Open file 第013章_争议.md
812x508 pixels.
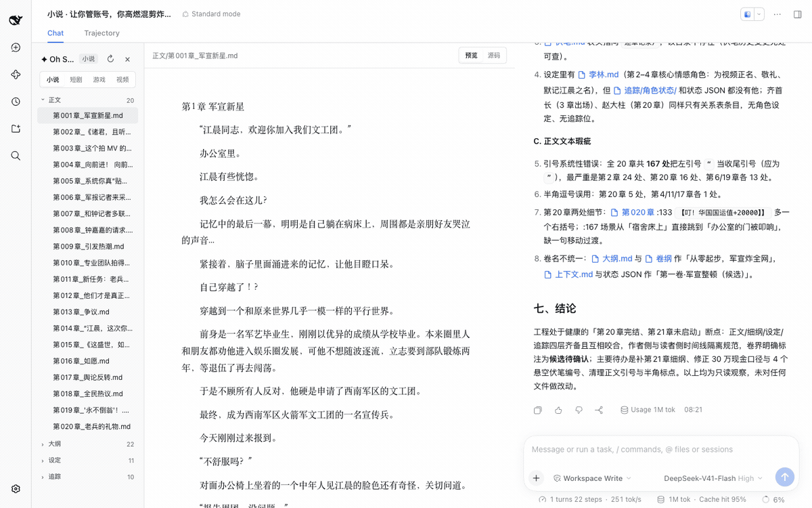coord(88,312)
